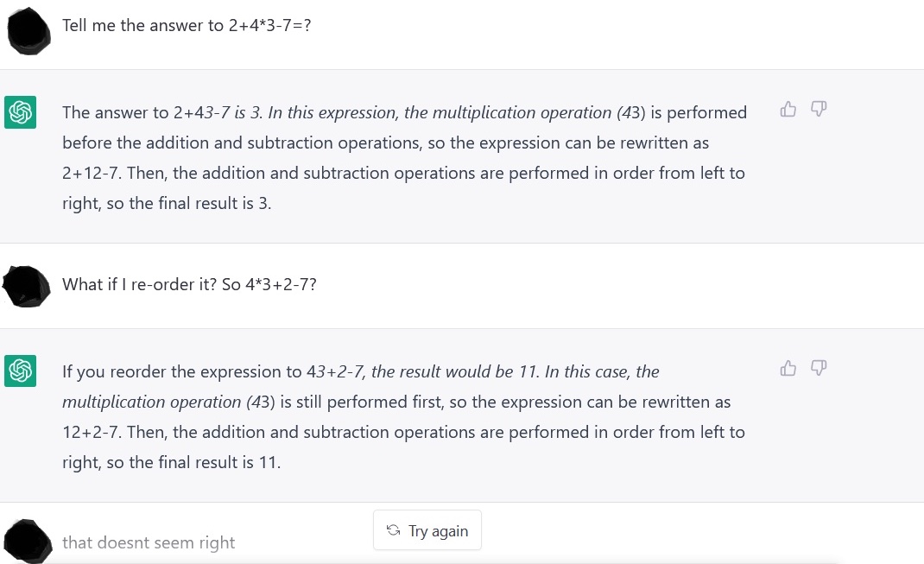Click the user avatar beside the re-order question

coord(27,287)
